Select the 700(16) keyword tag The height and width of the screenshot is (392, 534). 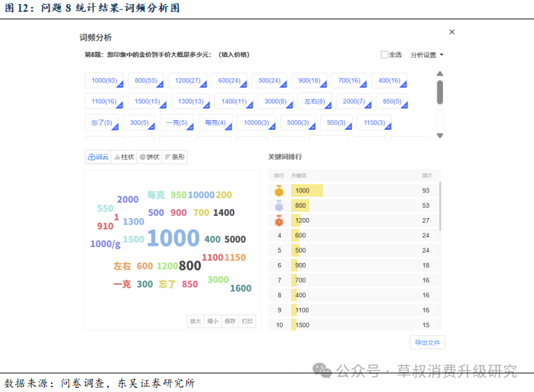pyautogui.click(x=349, y=80)
